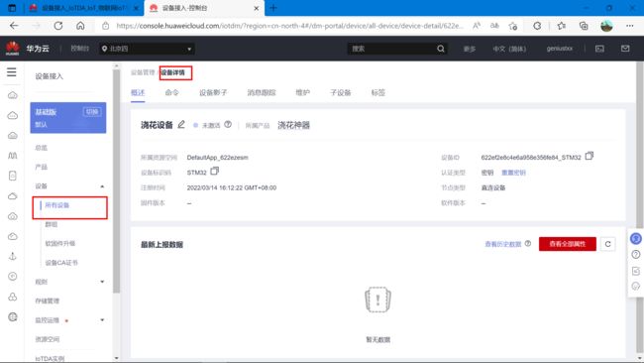Switch to the 消息跟踪 tab
This screenshot has height=363, width=644.
(x=262, y=92)
